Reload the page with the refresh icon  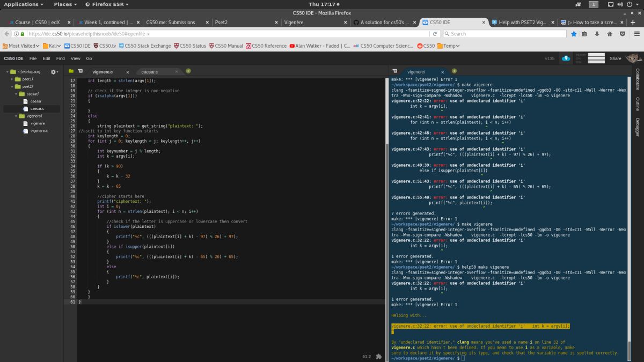click(434, 33)
